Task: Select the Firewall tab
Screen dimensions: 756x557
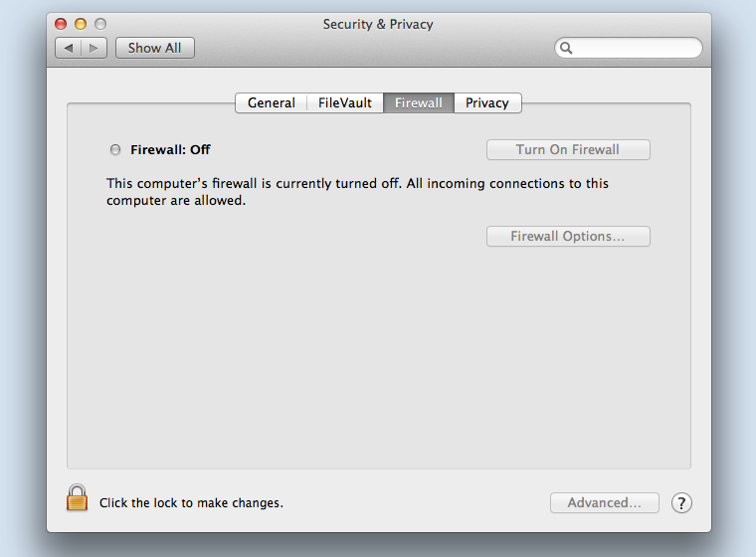Action: (419, 102)
